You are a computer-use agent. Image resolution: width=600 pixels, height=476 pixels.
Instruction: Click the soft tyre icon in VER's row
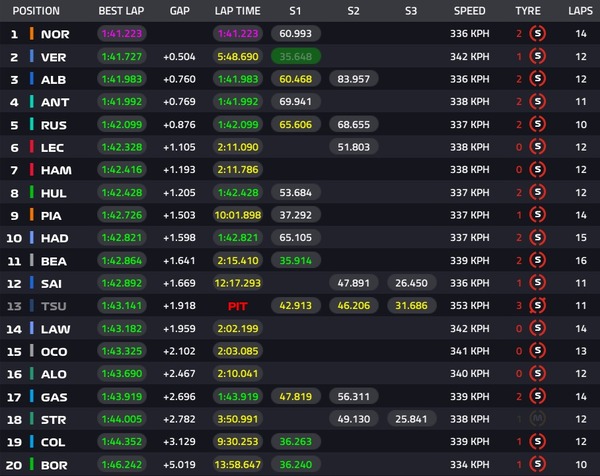point(541,56)
